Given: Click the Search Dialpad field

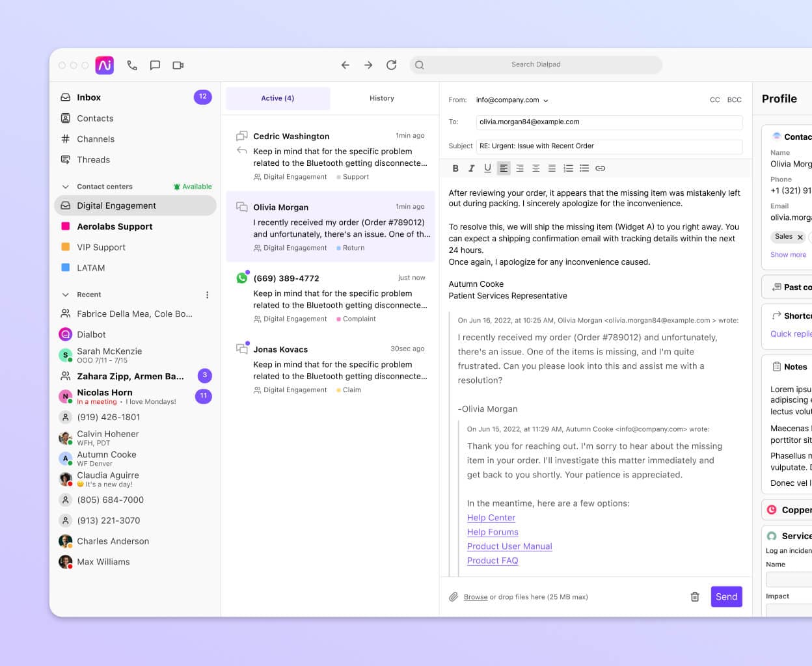Looking at the screenshot, I should pyautogui.click(x=535, y=64).
